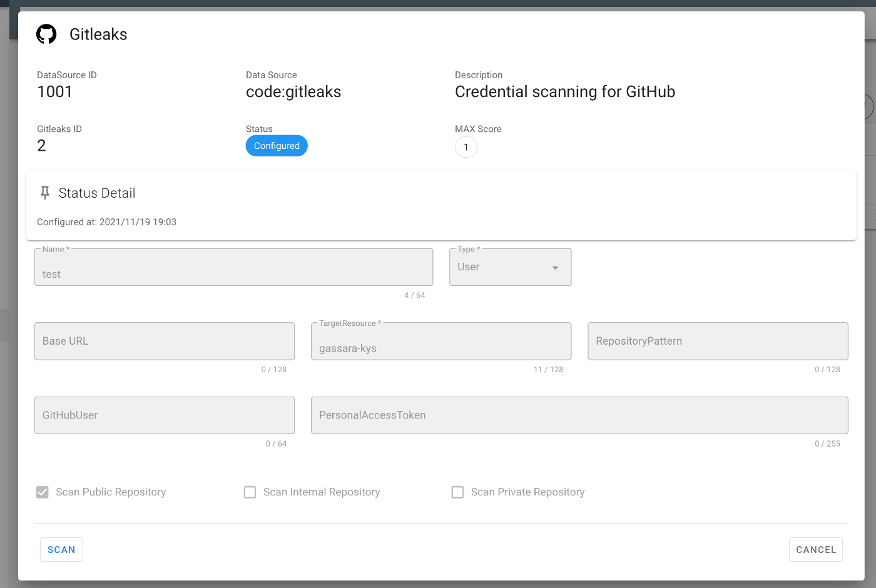Click the code:gitleaks data source text
This screenshot has height=588, width=876.
tap(293, 92)
